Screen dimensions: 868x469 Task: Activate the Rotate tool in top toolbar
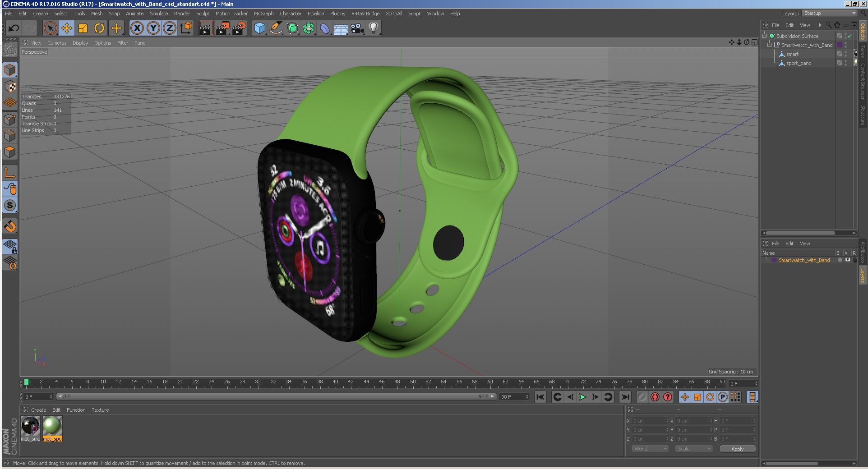click(x=99, y=28)
